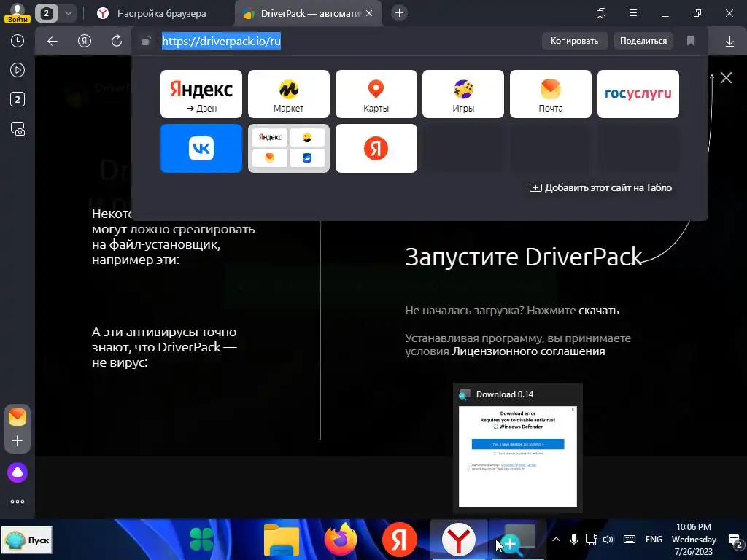Open the Карты tile
This screenshot has height=560, width=747.
pyautogui.click(x=376, y=94)
